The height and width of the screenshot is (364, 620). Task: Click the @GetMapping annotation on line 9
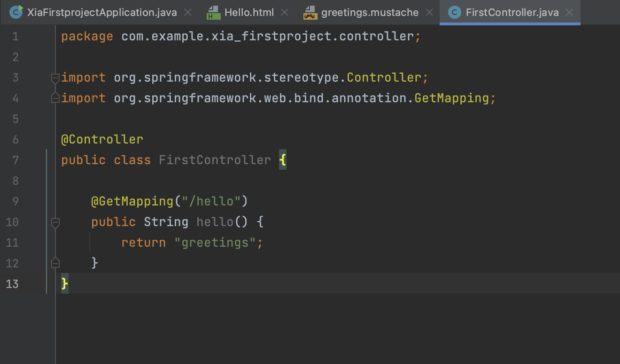click(x=132, y=201)
